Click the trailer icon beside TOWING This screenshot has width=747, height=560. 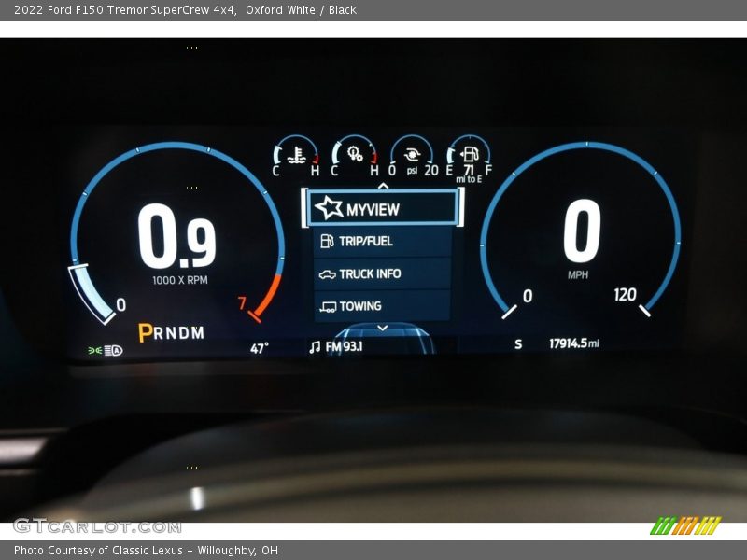[x=328, y=307]
